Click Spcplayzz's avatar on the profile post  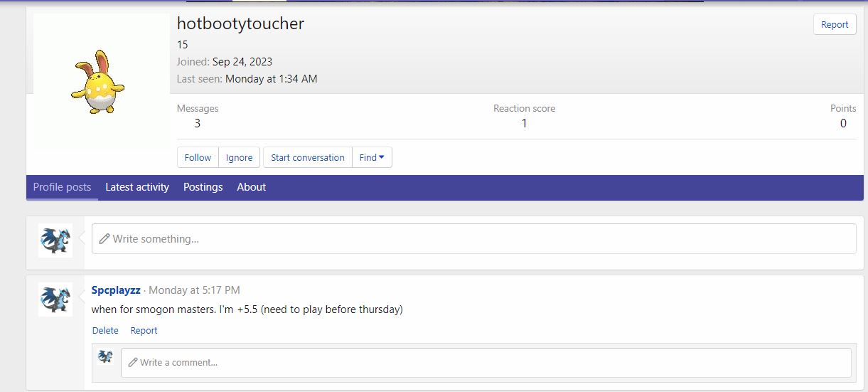[x=55, y=299]
